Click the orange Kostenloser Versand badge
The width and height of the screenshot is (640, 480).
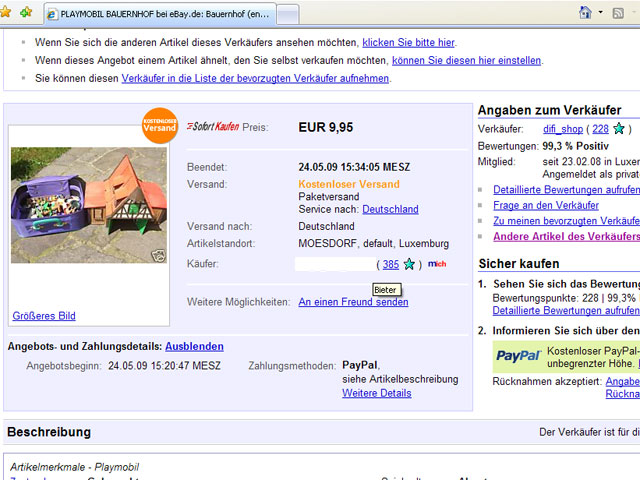point(160,124)
